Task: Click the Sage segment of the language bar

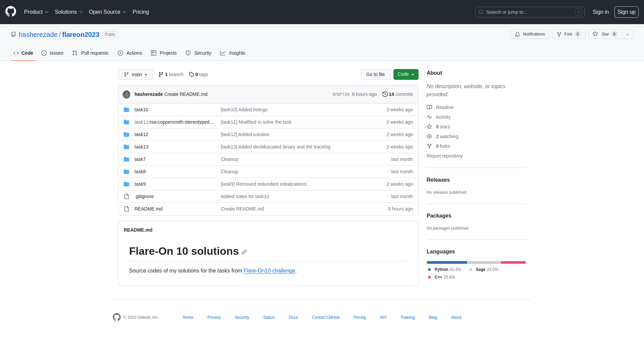Action: click(x=484, y=262)
